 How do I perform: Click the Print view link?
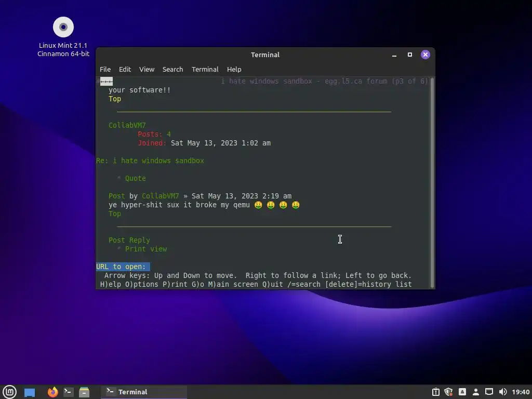146,249
